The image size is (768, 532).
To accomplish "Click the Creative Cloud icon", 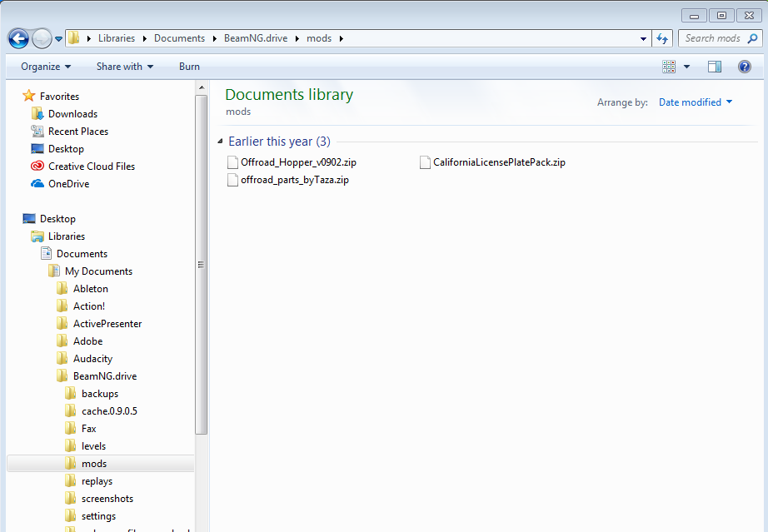I will point(37,166).
